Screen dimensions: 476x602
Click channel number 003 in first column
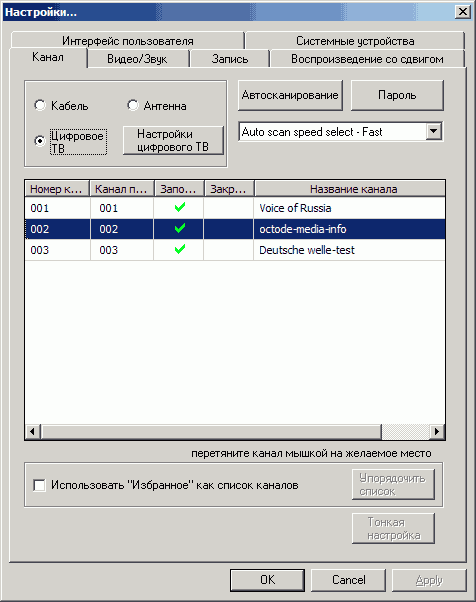click(x=40, y=250)
